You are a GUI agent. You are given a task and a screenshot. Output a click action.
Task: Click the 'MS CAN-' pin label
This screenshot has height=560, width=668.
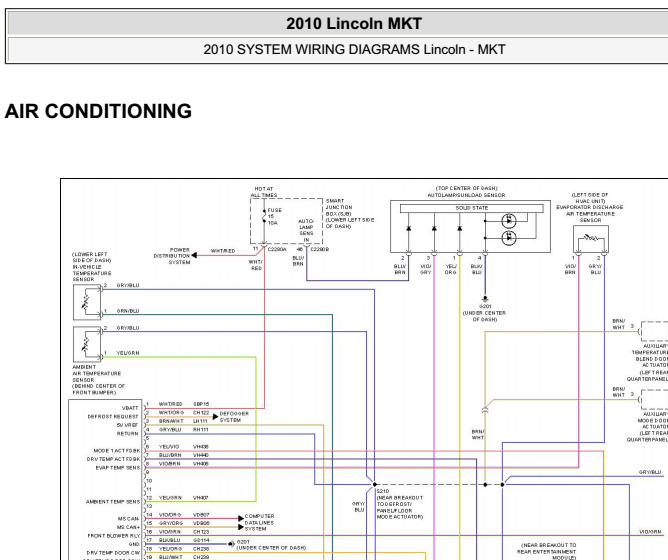pyautogui.click(x=129, y=519)
